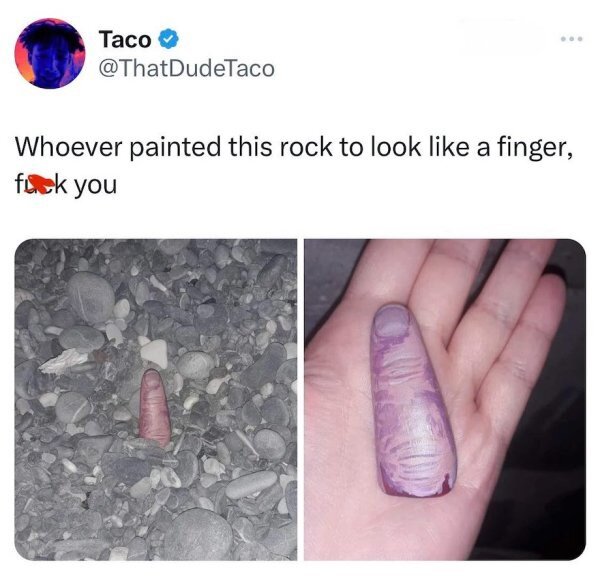Click the purple painted rock in the palm
600x580 pixels.
pyautogui.click(x=412, y=400)
